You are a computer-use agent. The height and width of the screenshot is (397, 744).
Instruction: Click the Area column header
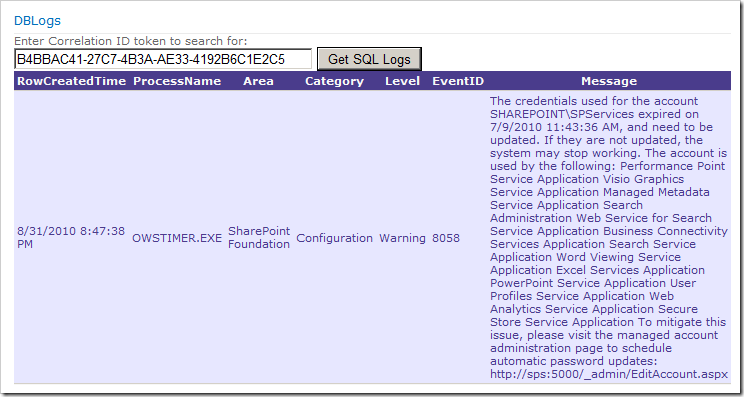click(x=259, y=81)
